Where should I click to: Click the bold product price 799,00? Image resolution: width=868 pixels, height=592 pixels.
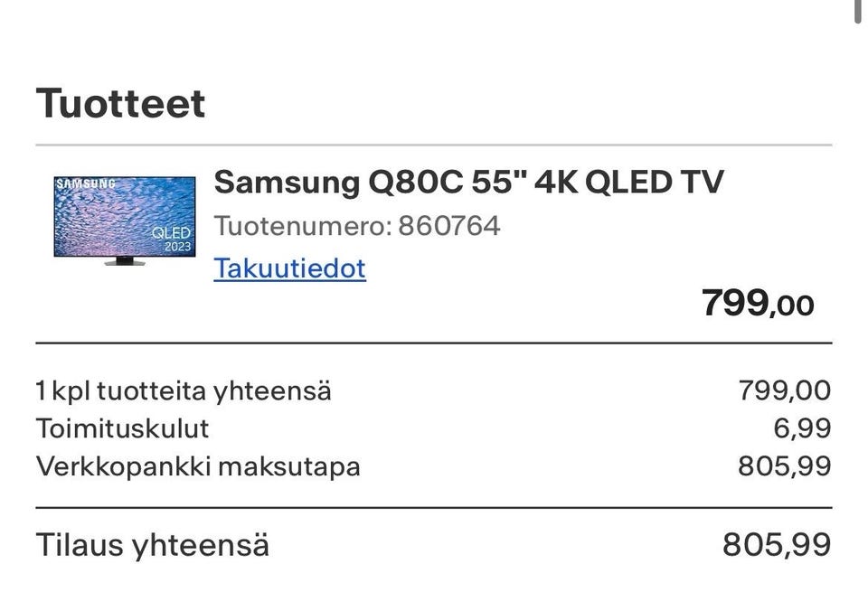click(x=758, y=304)
